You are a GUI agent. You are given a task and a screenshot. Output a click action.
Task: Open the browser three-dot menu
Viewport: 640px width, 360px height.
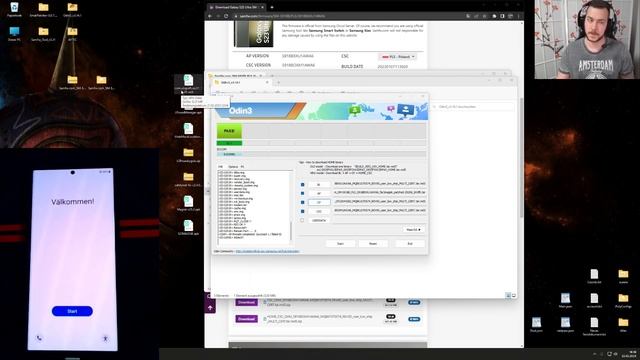pyautogui.click(x=519, y=16)
